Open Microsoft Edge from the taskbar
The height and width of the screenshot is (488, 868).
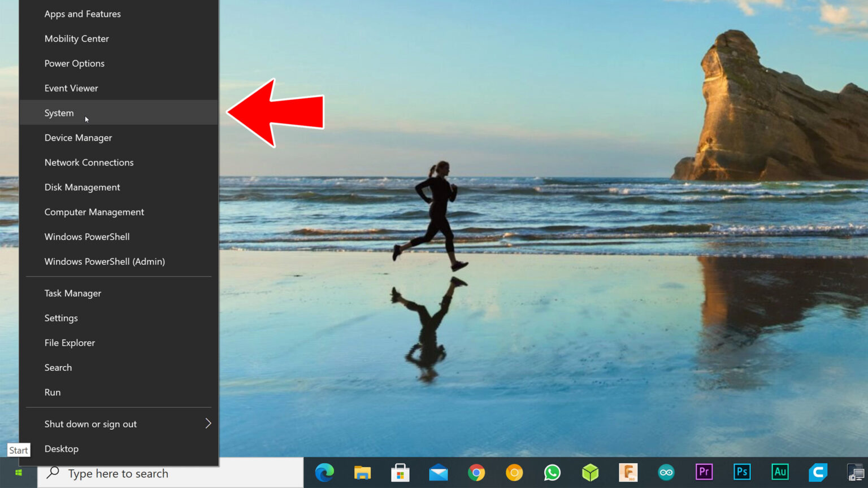coord(324,472)
